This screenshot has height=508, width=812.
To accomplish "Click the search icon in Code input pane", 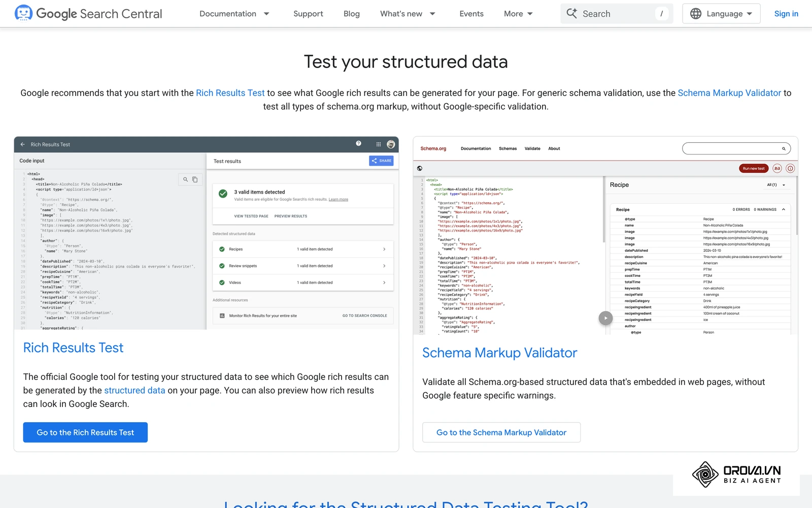I will (186, 179).
